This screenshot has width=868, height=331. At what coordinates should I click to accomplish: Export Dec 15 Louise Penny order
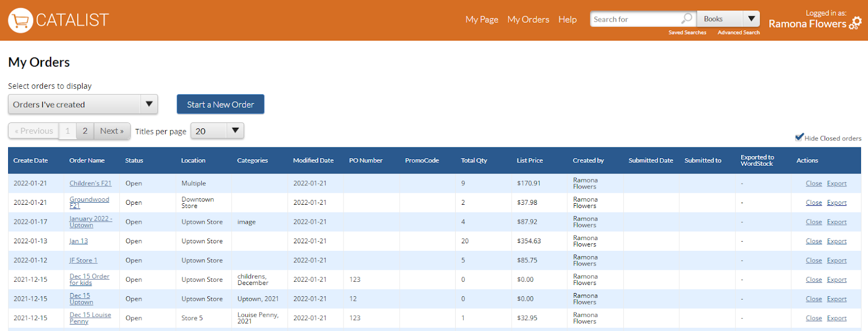click(x=837, y=318)
